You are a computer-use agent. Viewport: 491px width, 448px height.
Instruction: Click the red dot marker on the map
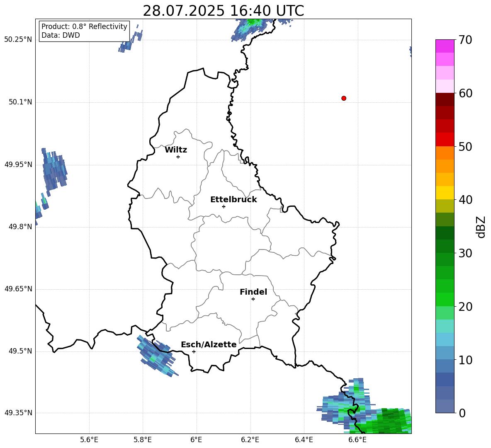(344, 98)
